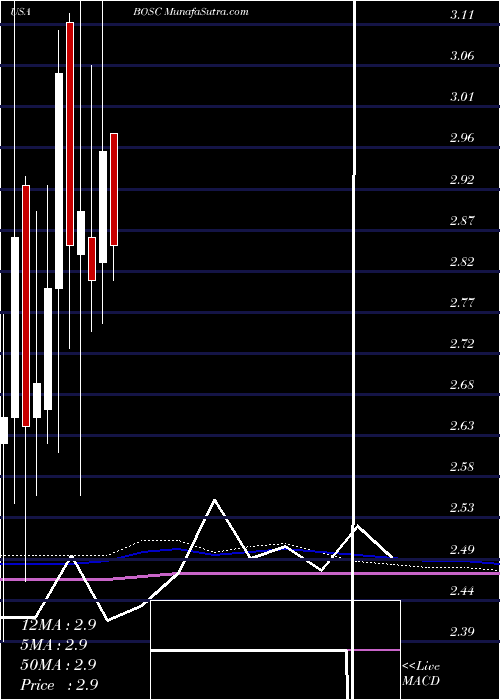This screenshot has width=500, height=700.
Task: Click the 3.06 price axis label
Action: 461,56
